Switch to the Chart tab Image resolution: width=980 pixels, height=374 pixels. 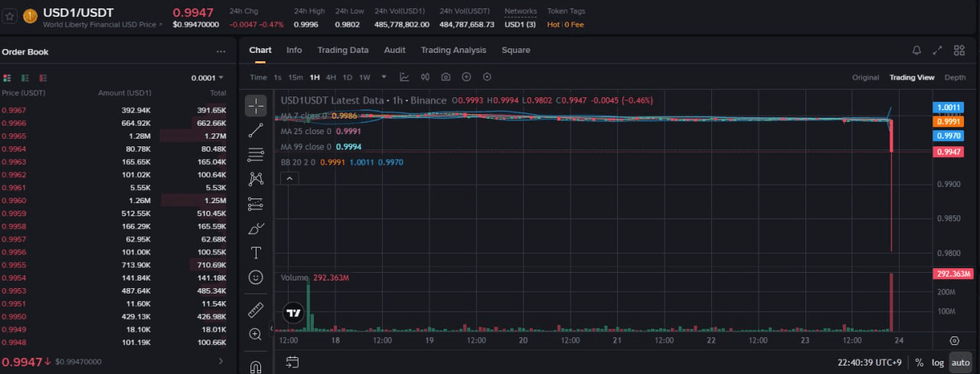[260, 50]
